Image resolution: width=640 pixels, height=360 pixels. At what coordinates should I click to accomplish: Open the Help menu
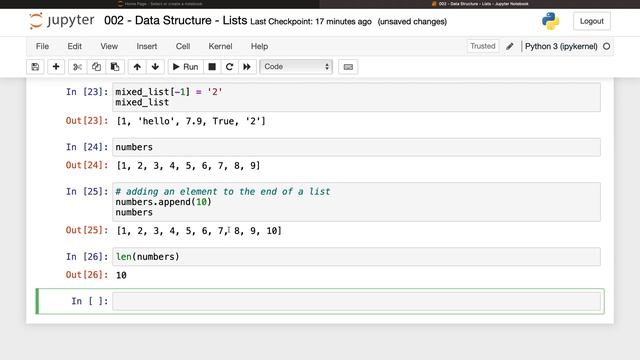[259, 46]
